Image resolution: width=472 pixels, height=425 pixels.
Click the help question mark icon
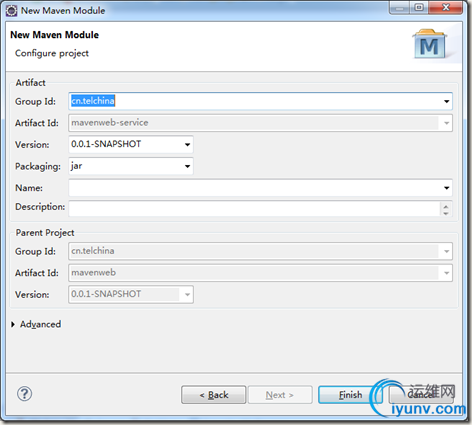[24, 394]
